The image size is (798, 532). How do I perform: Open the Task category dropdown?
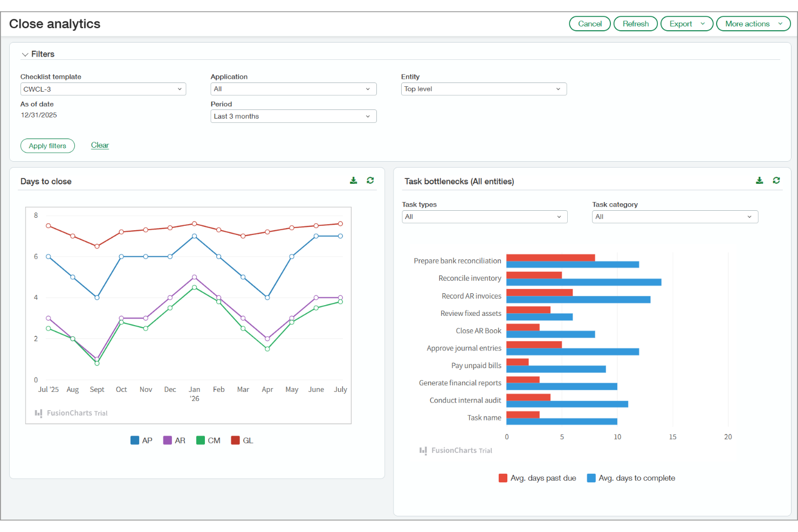pos(675,216)
